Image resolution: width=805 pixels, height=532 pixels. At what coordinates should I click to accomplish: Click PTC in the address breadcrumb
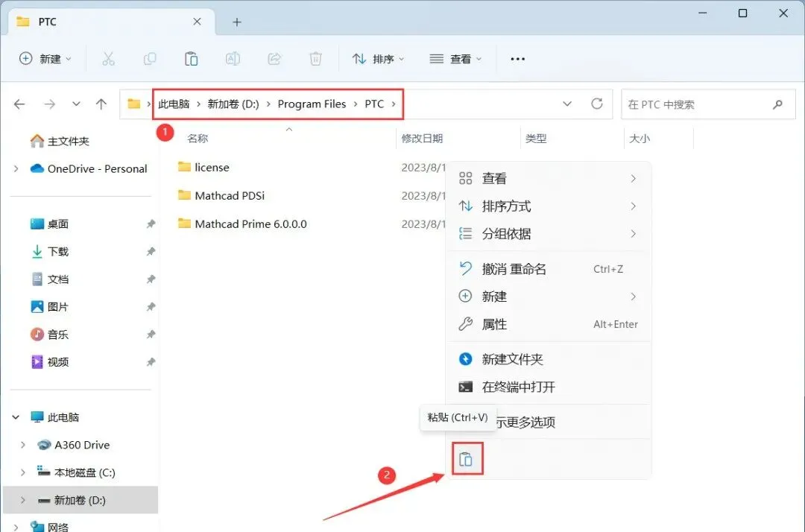click(374, 104)
